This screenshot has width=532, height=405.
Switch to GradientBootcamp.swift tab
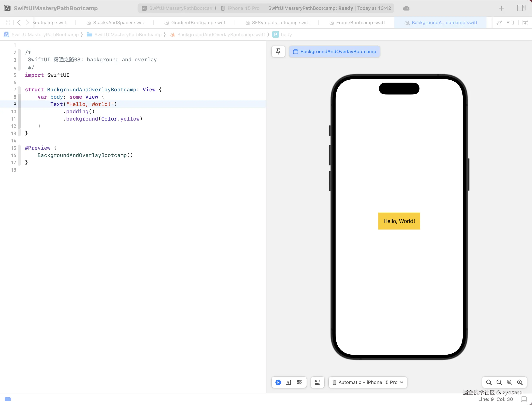coord(198,23)
